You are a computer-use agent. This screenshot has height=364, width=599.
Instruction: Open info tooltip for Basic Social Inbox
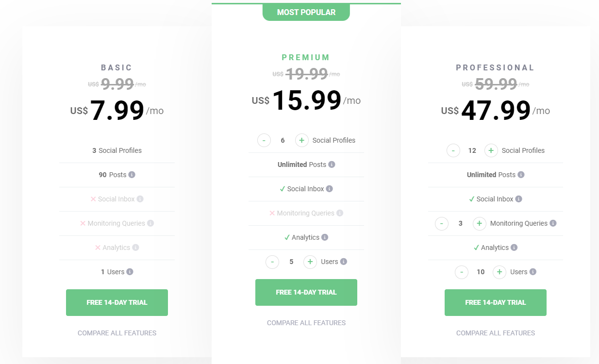coord(140,199)
